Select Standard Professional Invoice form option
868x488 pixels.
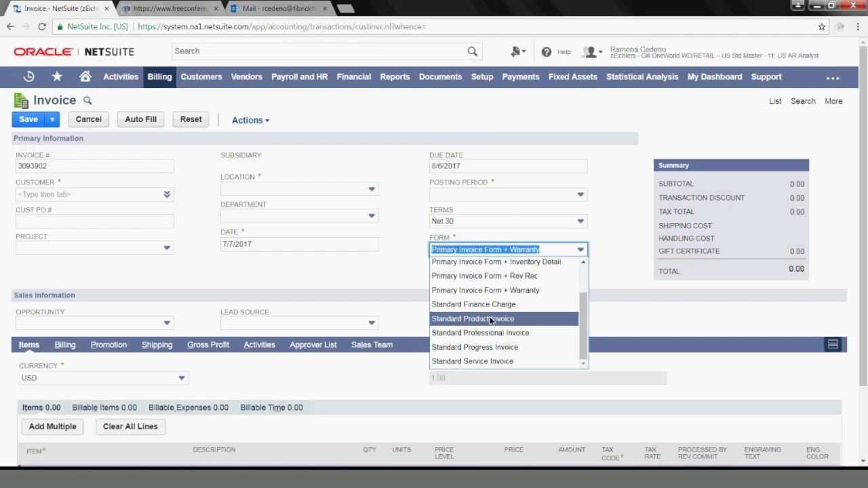(505, 333)
